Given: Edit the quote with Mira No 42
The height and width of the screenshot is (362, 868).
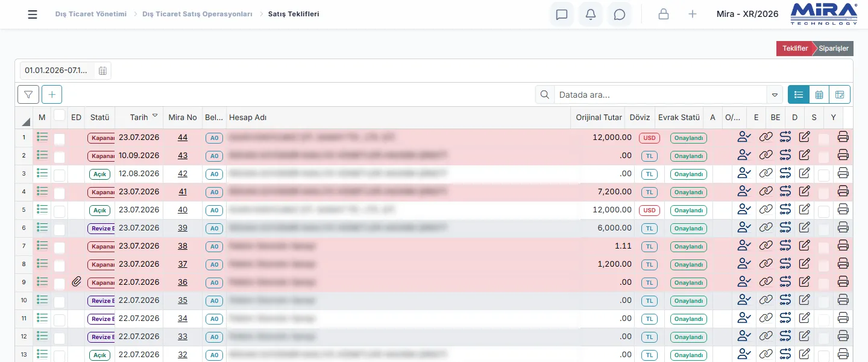Looking at the screenshot, I should pyautogui.click(x=804, y=174).
